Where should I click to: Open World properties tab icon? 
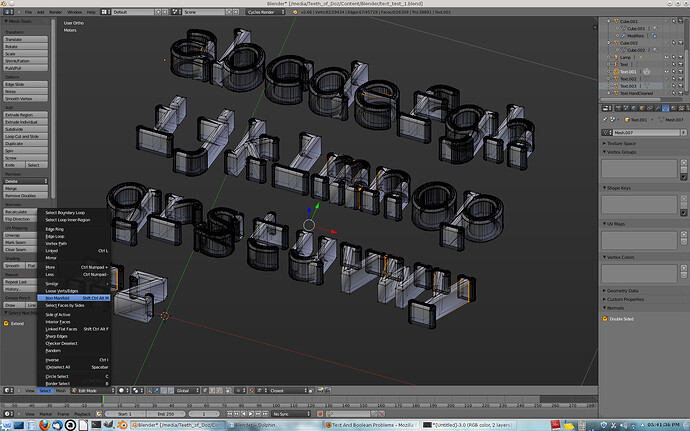(x=634, y=108)
